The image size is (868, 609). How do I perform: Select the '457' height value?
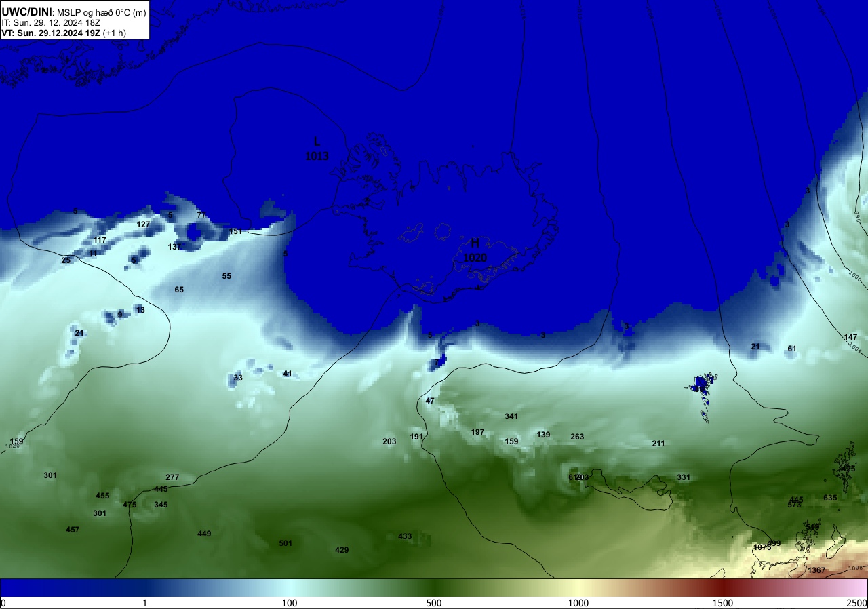(x=73, y=530)
